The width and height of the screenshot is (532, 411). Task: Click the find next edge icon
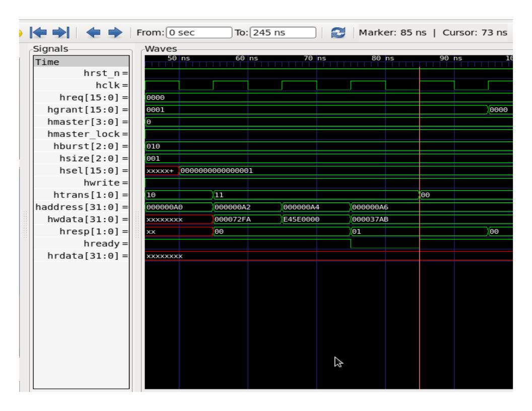click(x=116, y=33)
